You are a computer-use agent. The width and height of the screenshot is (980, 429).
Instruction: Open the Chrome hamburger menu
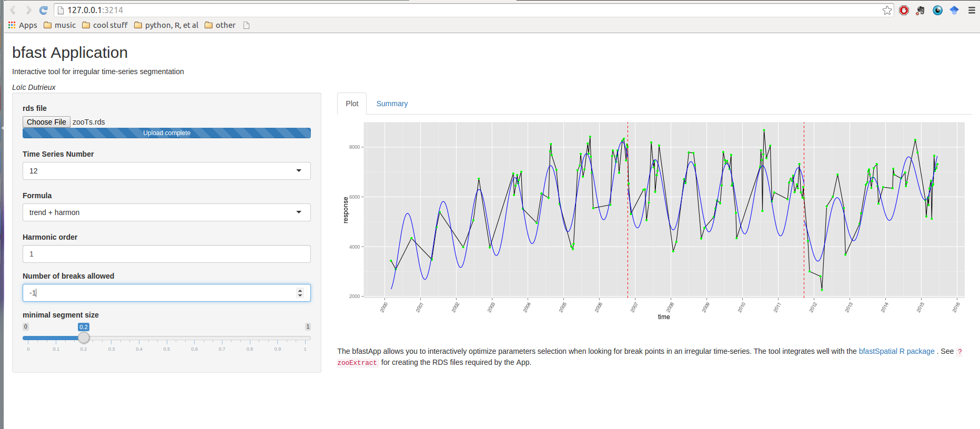pyautogui.click(x=972, y=10)
